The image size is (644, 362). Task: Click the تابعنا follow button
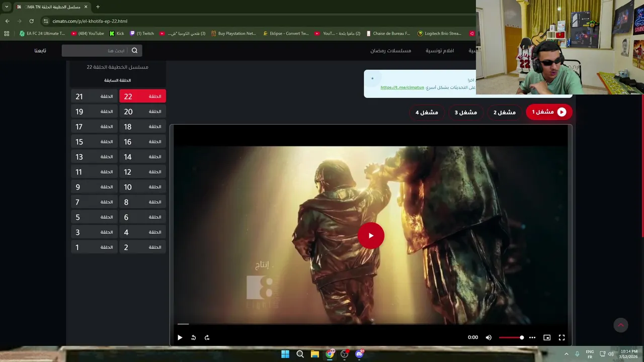tap(40, 50)
